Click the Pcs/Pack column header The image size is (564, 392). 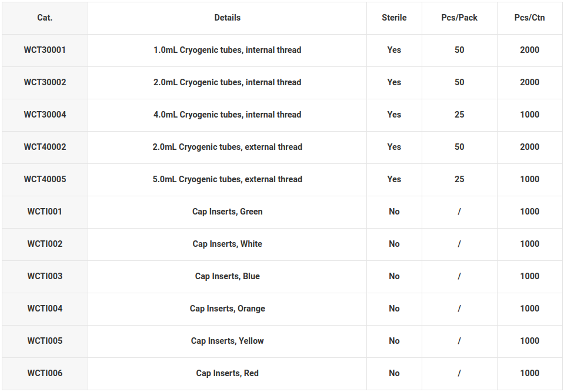click(x=459, y=18)
